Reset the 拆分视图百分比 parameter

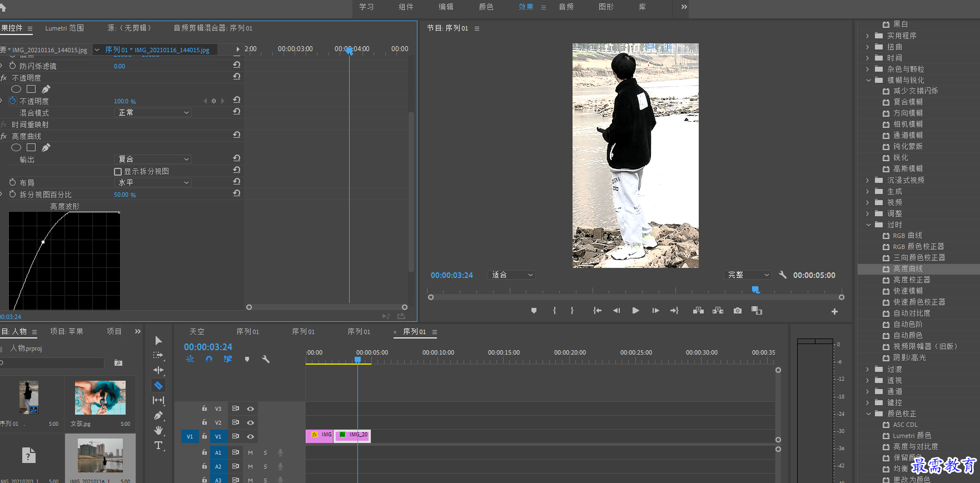tap(237, 193)
